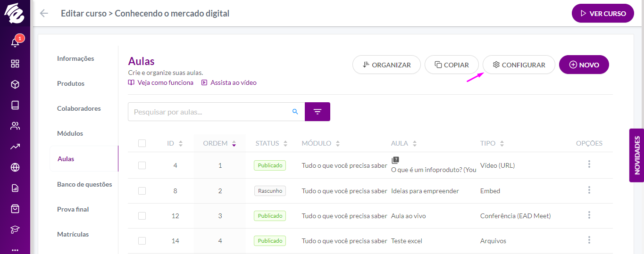Open the Banco de questões section
Image resolution: width=644 pixels, height=254 pixels.
(84, 184)
